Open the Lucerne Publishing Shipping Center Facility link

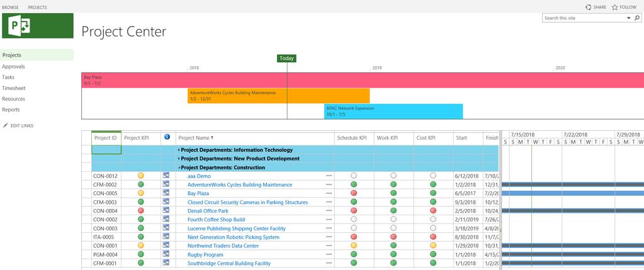coord(237,228)
